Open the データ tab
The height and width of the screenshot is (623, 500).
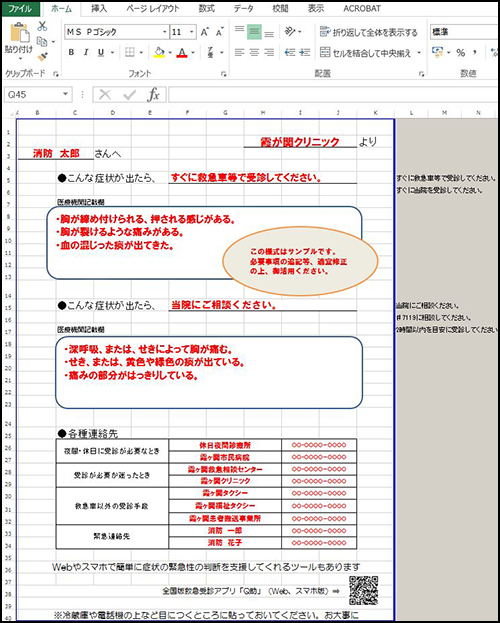pos(243,8)
